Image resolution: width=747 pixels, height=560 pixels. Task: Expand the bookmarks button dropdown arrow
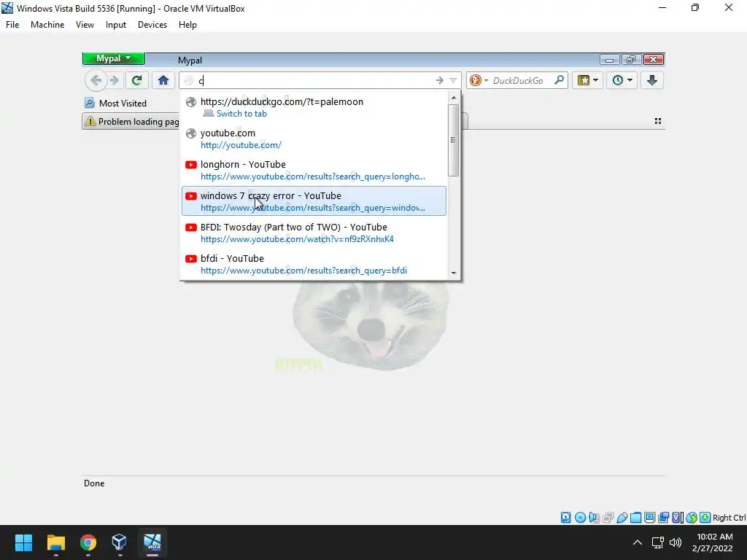595,80
